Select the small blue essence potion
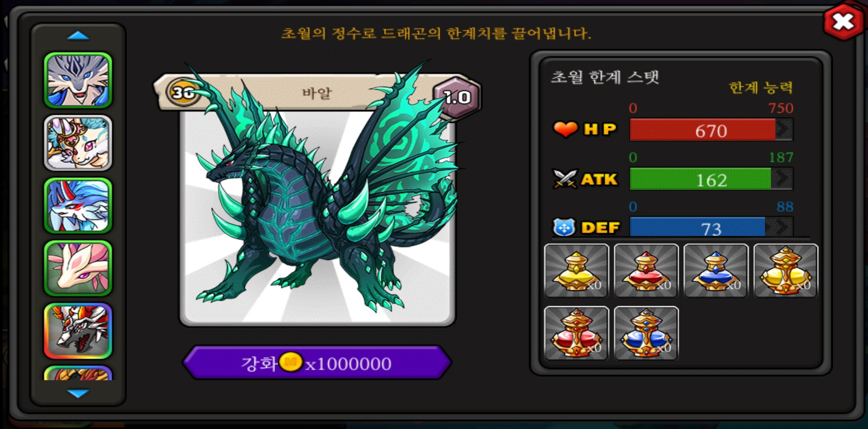868x429 pixels. (716, 271)
